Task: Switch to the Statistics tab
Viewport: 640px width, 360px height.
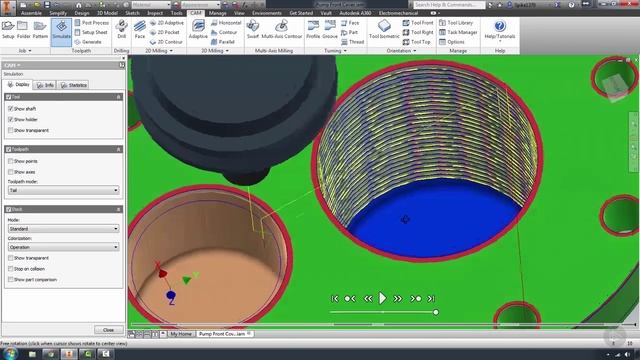Action: [x=73, y=85]
